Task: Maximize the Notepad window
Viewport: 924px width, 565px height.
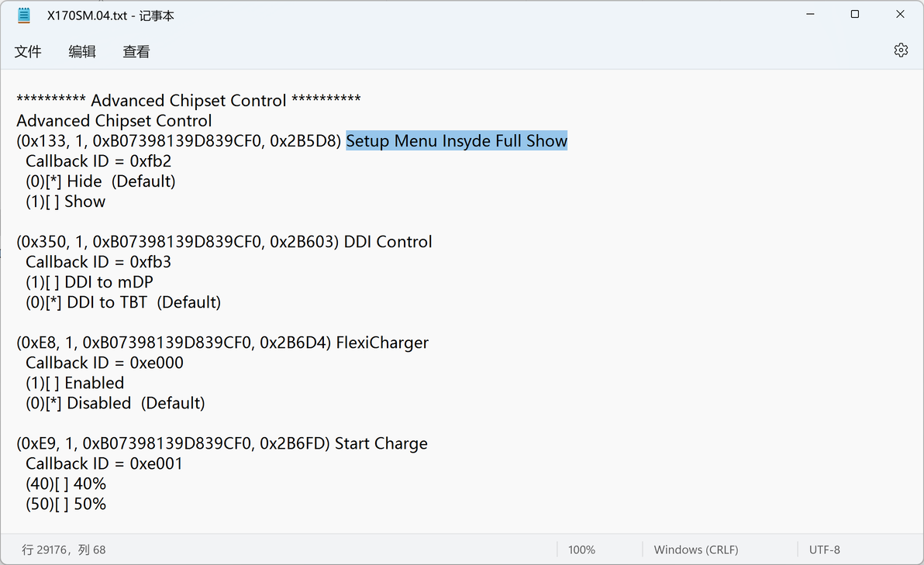Action: pos(854,15)
